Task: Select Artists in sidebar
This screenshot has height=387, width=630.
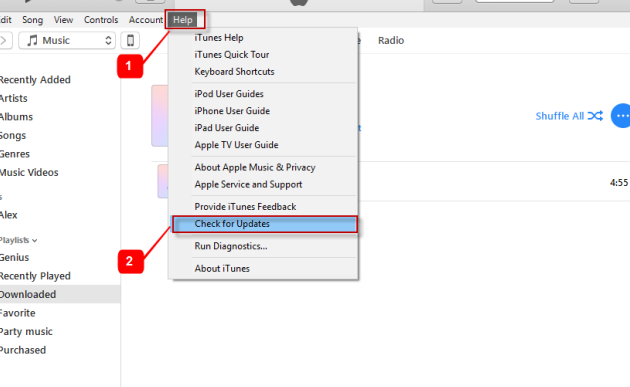Action: point(14,98)
